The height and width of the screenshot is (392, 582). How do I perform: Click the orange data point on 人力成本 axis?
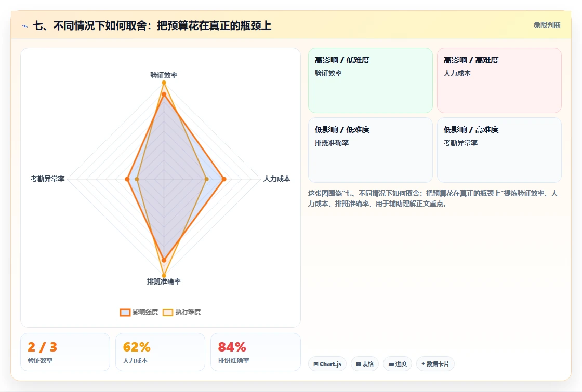click(x=224, y=179)
